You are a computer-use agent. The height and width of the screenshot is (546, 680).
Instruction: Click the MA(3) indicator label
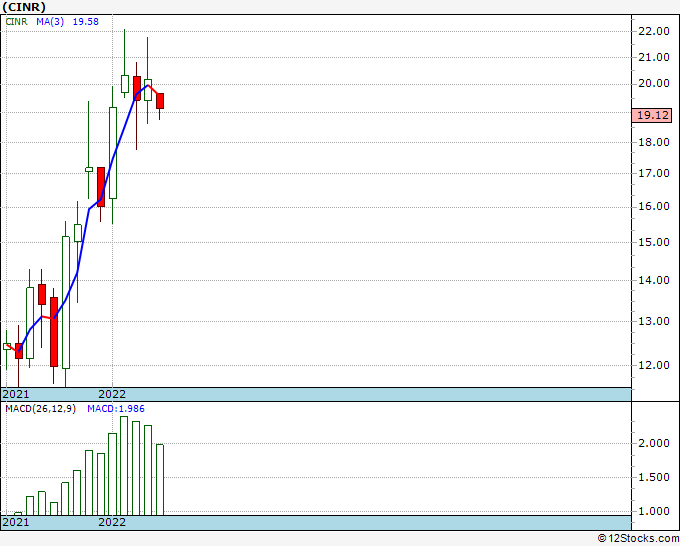pos(50,22)
